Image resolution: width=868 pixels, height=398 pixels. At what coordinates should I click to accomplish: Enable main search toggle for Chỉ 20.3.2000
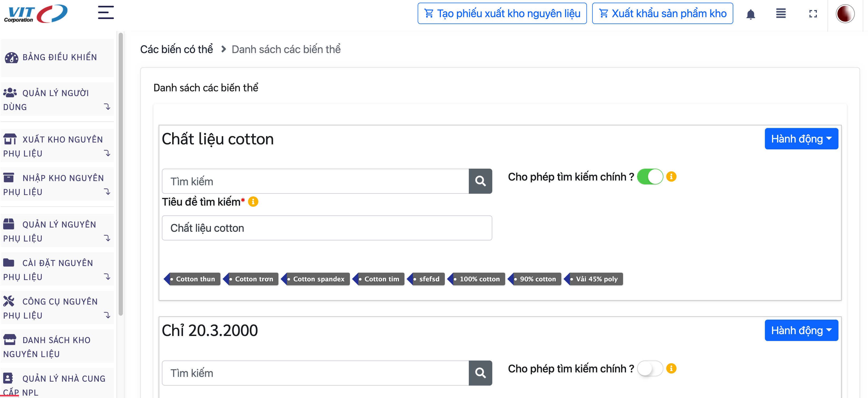click(x=650, y=368)
